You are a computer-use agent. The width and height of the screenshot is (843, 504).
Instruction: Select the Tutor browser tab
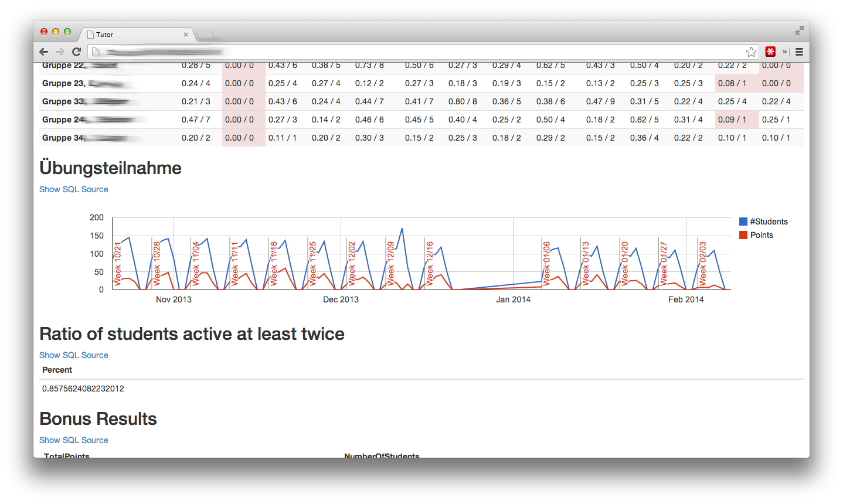(137, 35)
